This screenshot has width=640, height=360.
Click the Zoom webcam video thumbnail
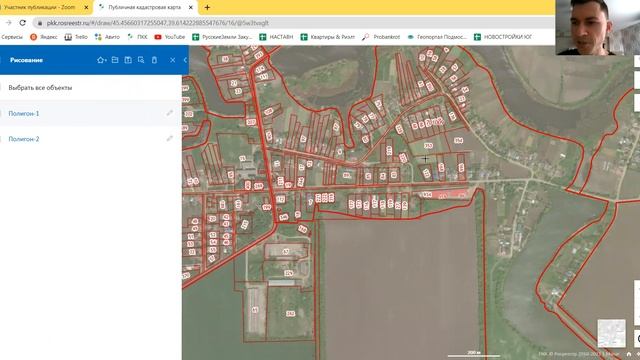pos(598,27)
